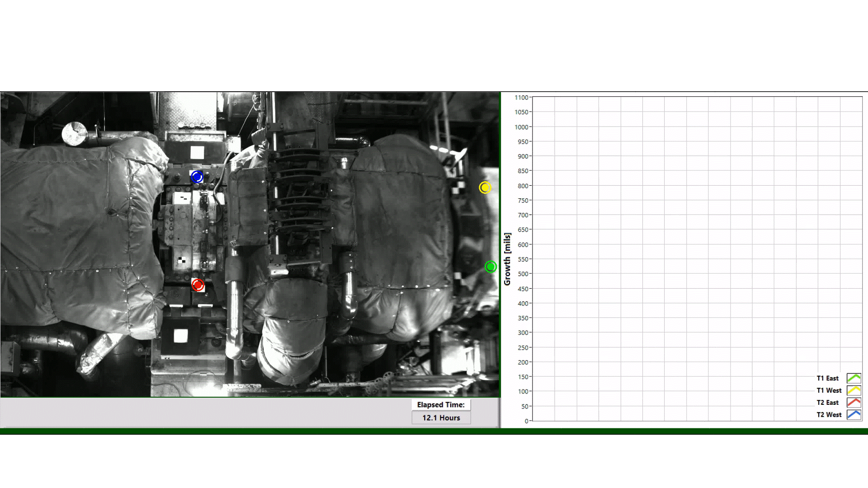Click the blue T2 West tracking marker
Image resolution: width=868 pixels, height=488 pixels.
(197, 177)
